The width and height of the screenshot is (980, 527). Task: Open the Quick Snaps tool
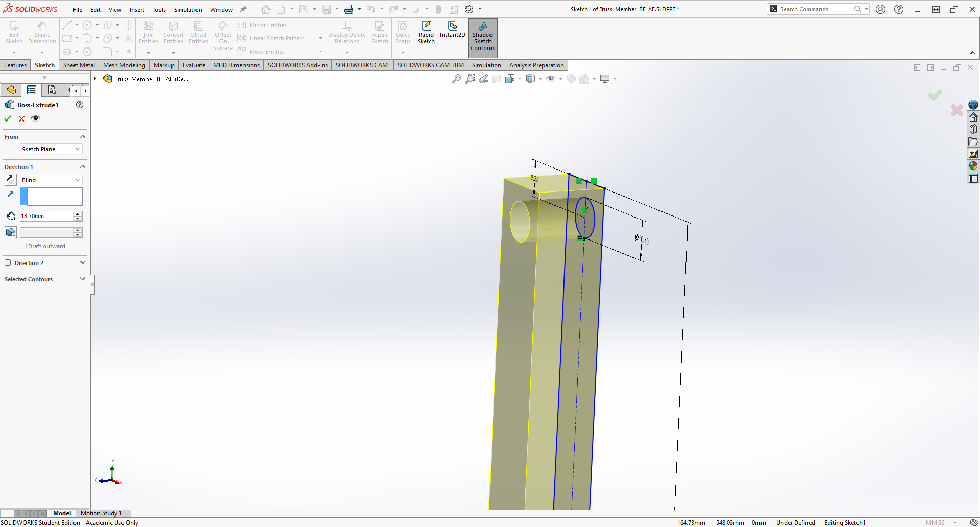point(403,33)
